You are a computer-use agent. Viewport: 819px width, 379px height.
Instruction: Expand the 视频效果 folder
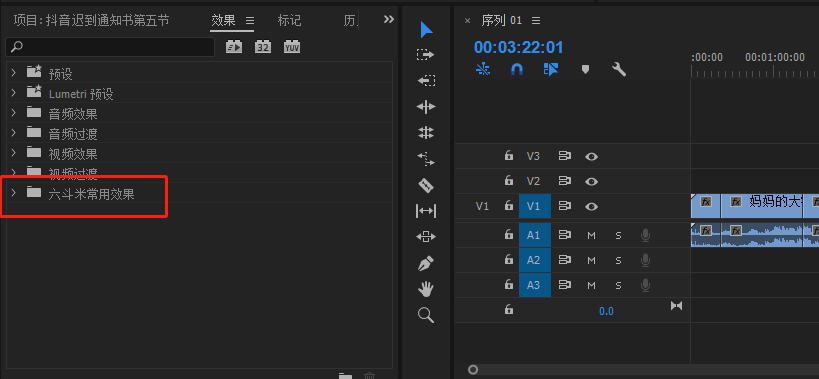[14, 153]
